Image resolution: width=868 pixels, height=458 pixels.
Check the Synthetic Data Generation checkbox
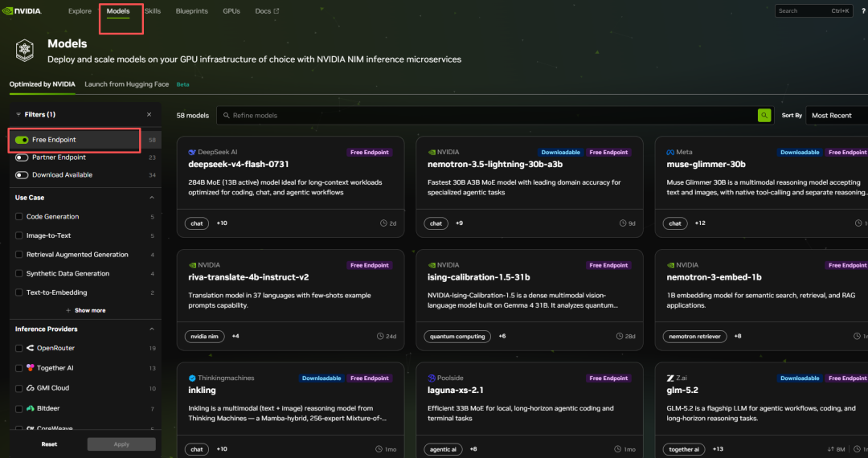pos(18,274)
